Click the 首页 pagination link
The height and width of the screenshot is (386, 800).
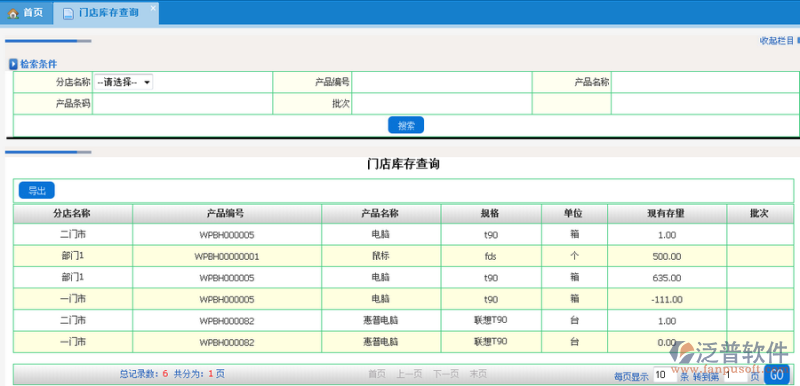(377, 374)
